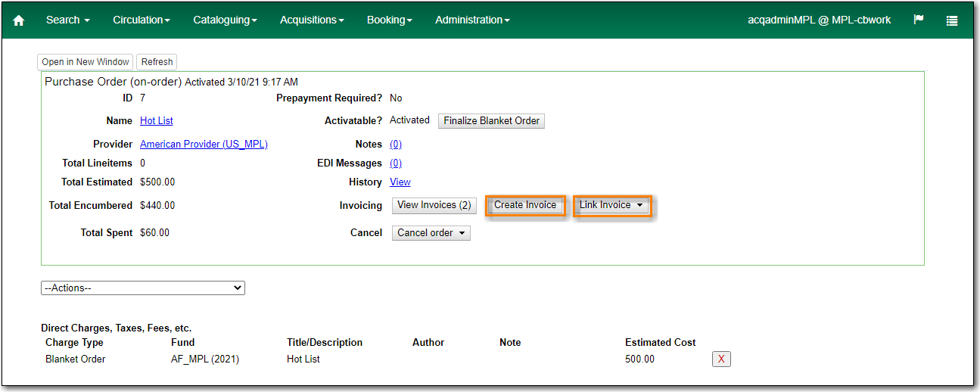
Task: Follow the American Provider (US_MPL) link
Action: pos(204,145)
